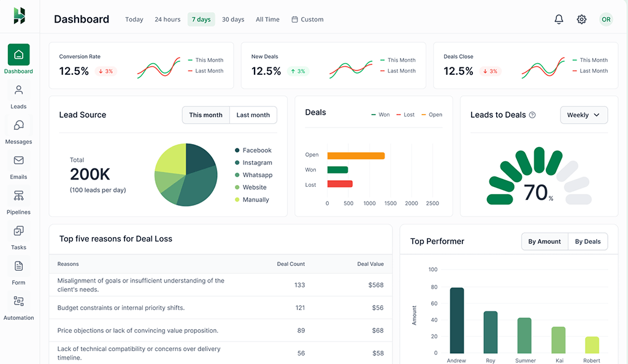Open the Messages section

(18, 131)
